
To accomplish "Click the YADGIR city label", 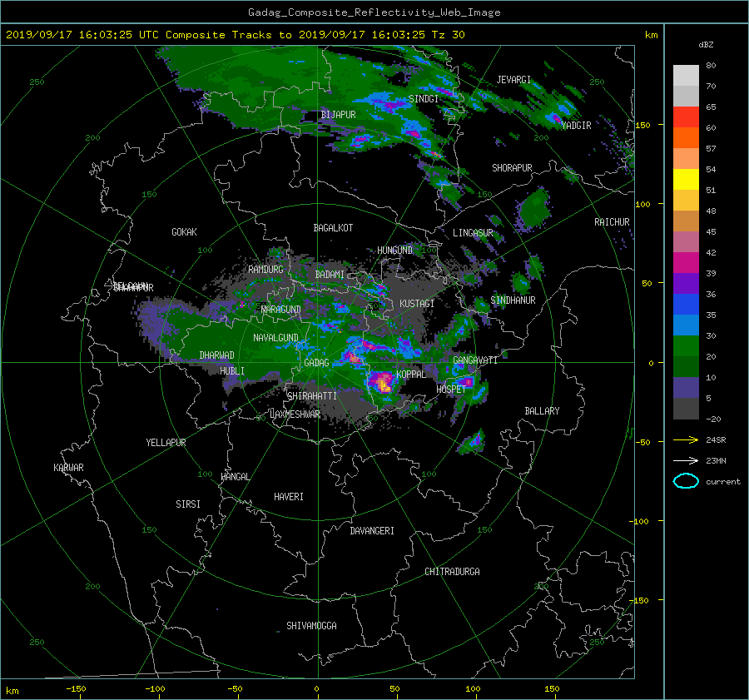I will pyautogui.click(x=577, y=126).
